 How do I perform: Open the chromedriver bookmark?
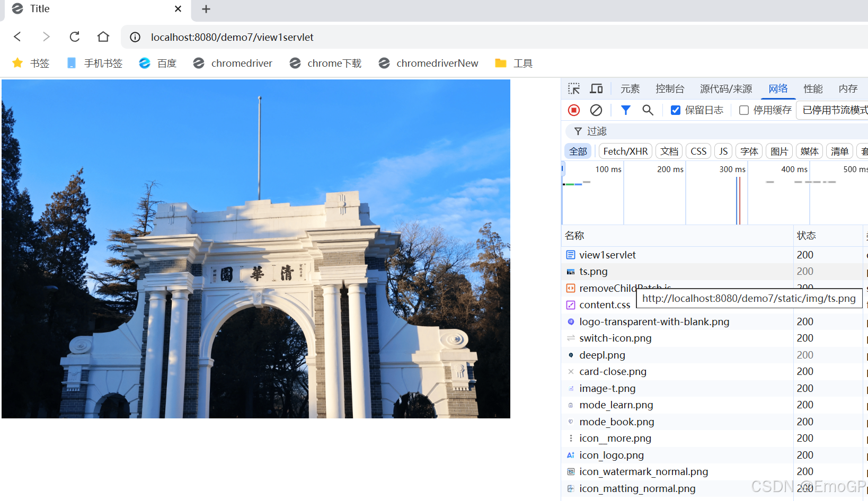233,63
